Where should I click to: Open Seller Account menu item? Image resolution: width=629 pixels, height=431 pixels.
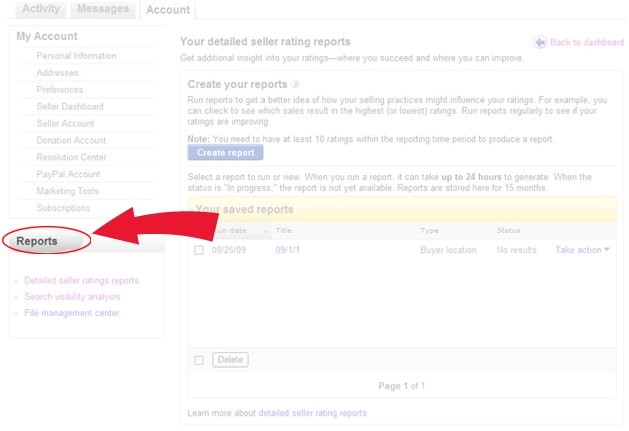tap(65, 123)
